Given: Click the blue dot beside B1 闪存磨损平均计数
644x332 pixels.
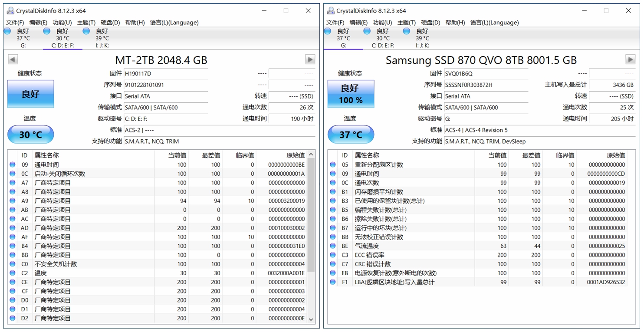Looking at the screenshot, I should [x=332, y=191].
